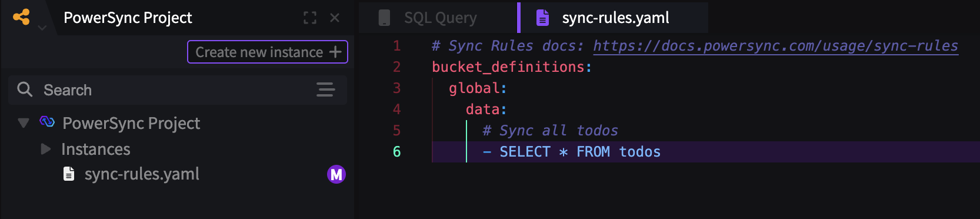
Task: Close the PowerSync Project panel
Action: click(x=335, y=18)
